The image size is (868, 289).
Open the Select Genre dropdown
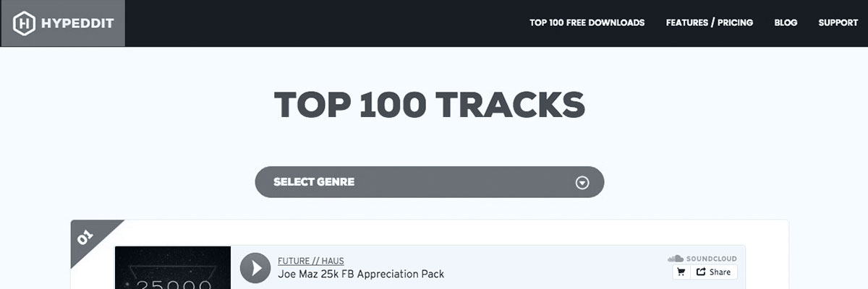[429, 182]
